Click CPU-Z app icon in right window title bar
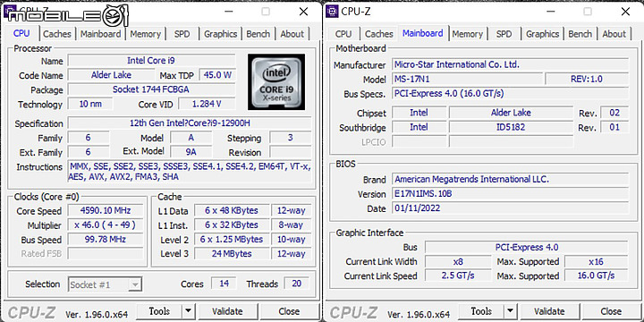 click(332, 11)
